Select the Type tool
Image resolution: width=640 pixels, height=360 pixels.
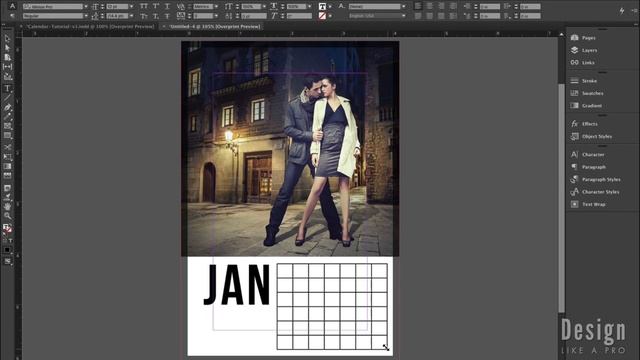coord(7,88)
